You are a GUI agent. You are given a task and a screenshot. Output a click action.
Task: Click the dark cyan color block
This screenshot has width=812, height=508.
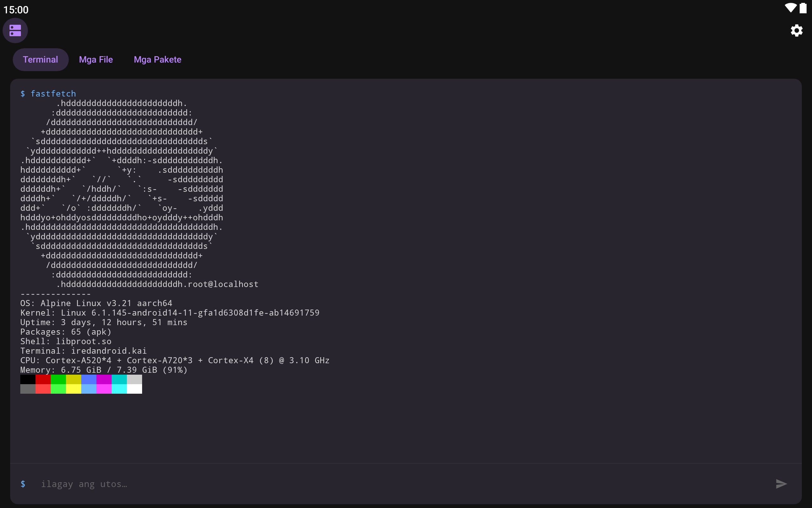[x=119, y=379]
